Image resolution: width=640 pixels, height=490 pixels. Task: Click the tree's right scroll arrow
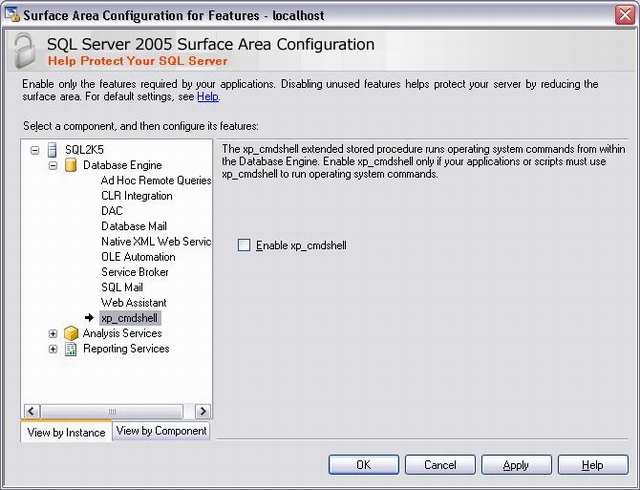click(202, 411)
